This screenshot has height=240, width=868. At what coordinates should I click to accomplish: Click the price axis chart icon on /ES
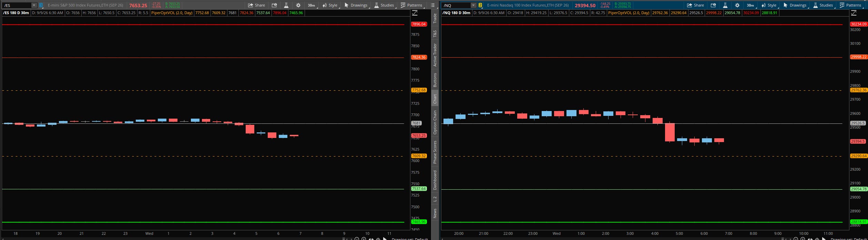pyautogui.click(x=415, y=13)
